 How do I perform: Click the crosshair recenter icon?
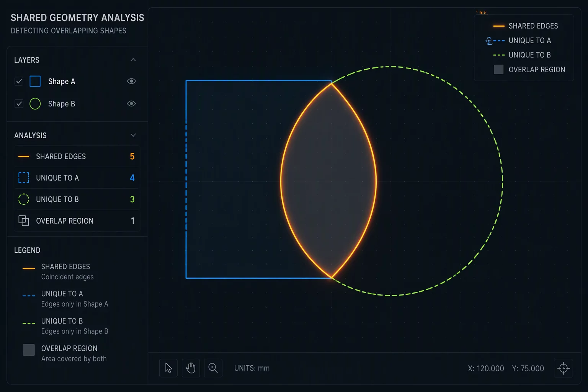[563, 368]
